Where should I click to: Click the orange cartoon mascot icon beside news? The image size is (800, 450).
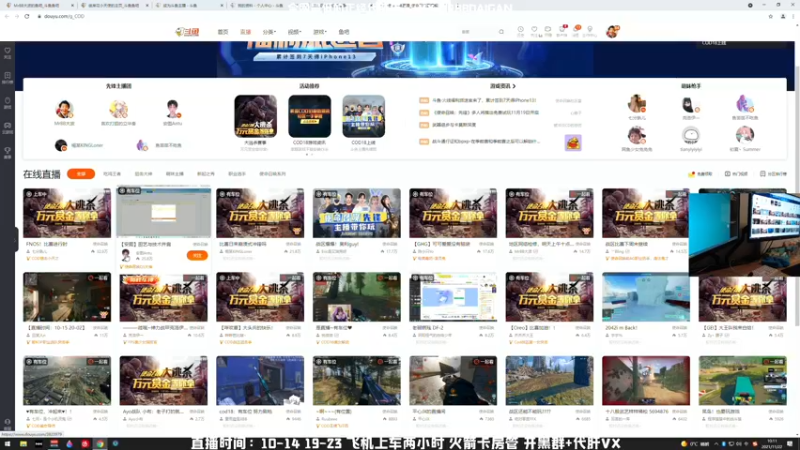click(x=573, y=143)
